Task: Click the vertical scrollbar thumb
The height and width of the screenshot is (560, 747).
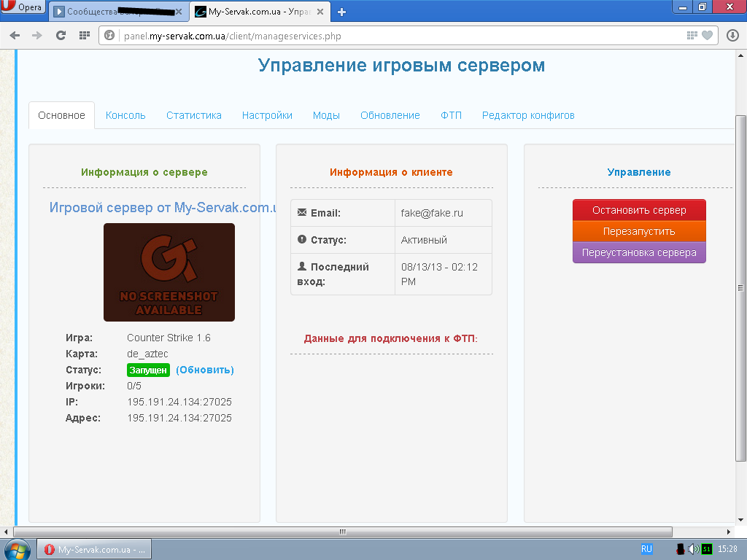Action: 741,287
